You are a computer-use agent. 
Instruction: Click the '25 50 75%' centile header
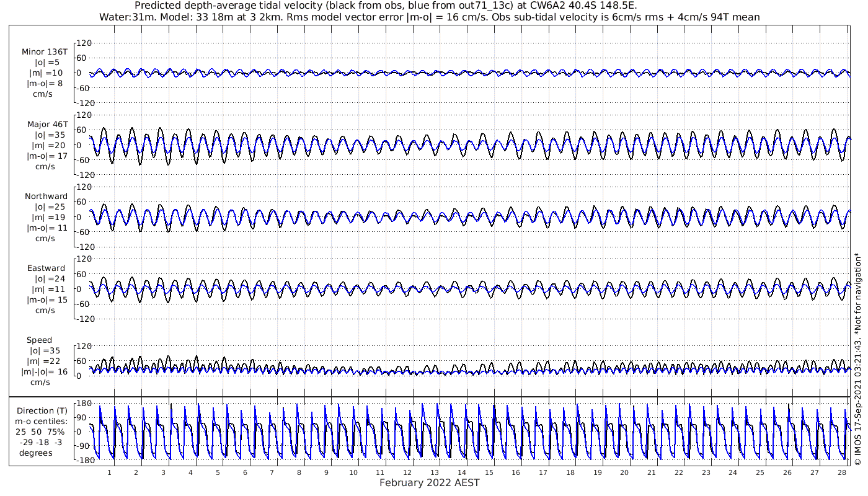[40, 432]
